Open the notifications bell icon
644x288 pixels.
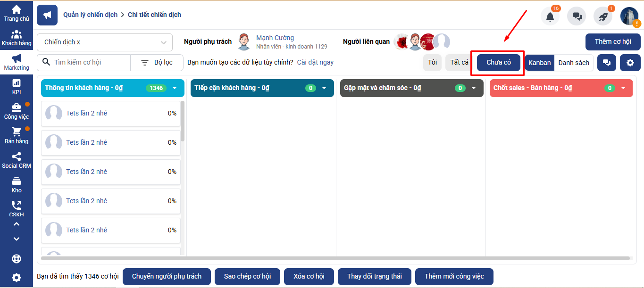[x=550, y=16]
